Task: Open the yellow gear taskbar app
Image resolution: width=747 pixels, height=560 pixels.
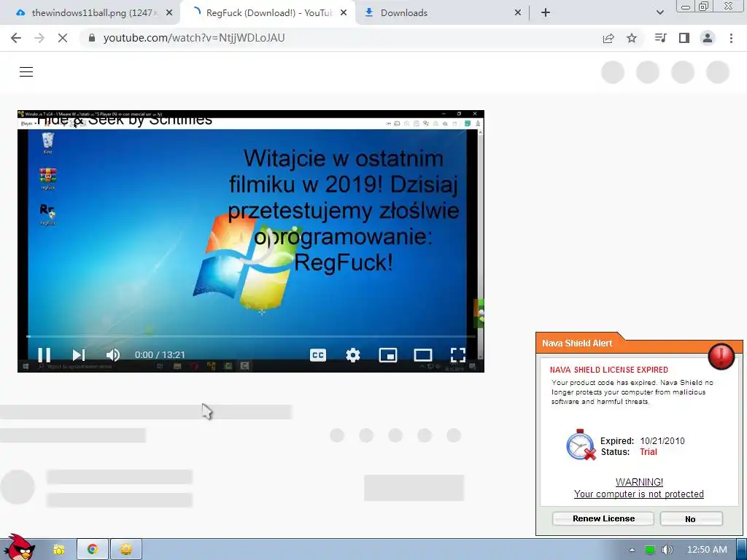Action: click(x=126, y=550)
